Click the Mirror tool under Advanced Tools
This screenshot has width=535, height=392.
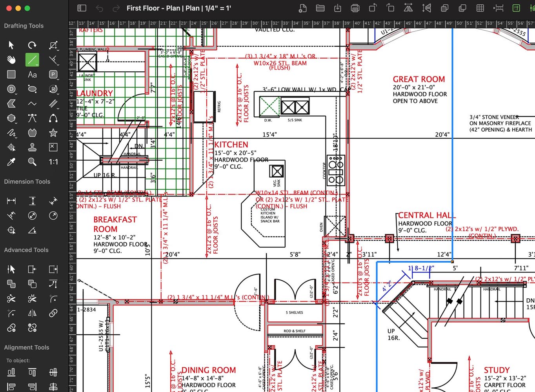(32, 313)
